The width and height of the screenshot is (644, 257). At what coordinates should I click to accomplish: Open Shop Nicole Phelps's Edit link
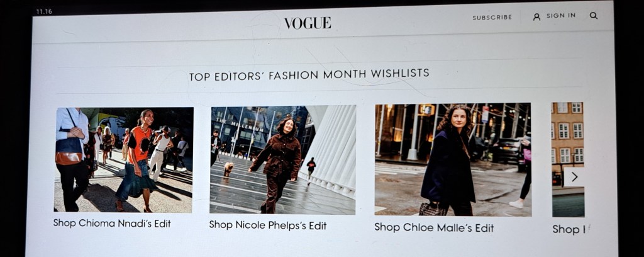click(268, 226)
